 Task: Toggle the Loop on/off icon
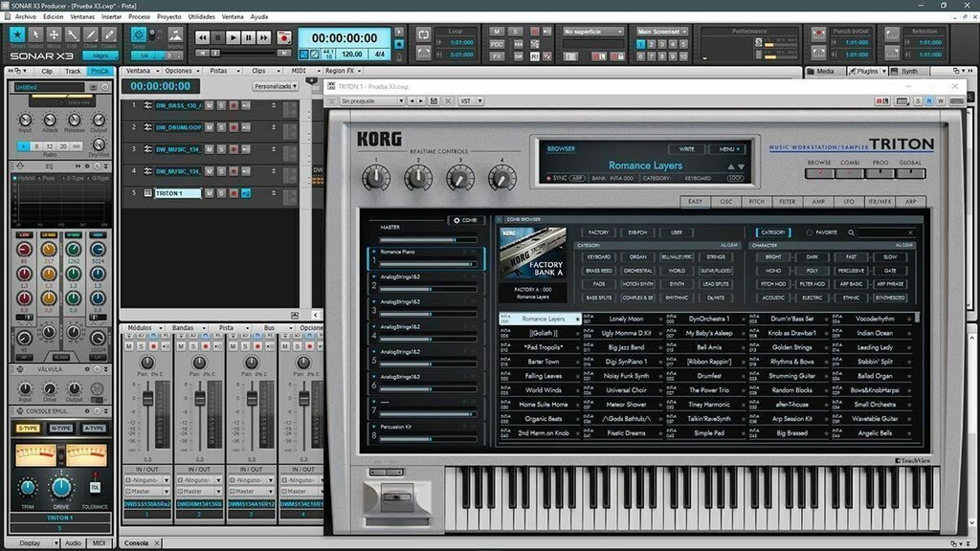click(x=423, y=34)
